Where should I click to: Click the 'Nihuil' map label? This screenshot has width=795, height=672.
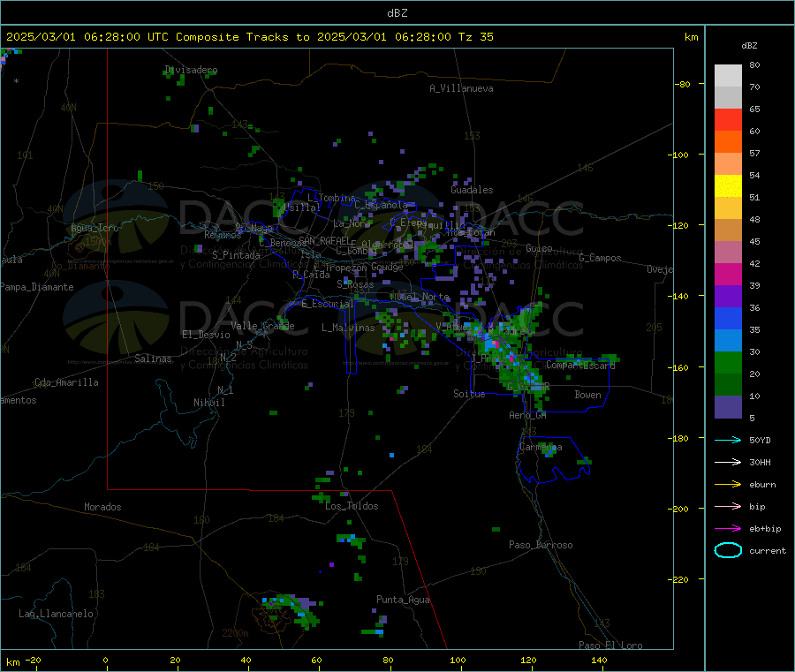point(209,403)
